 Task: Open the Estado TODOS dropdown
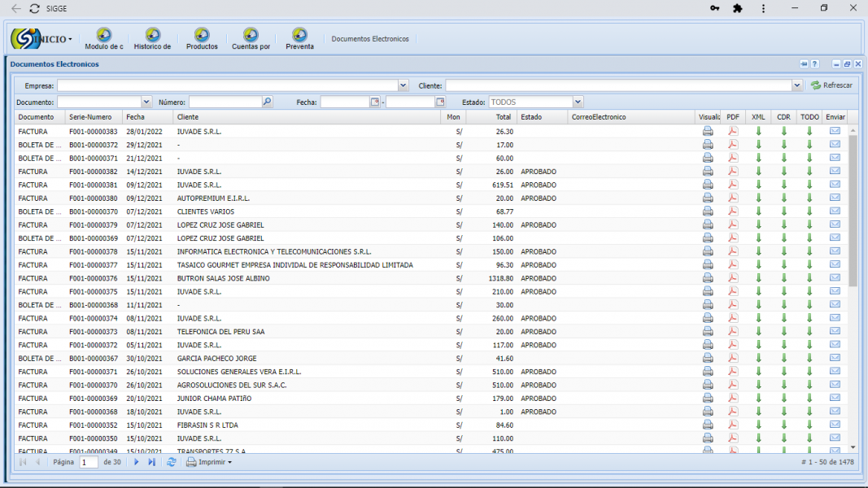578,102
